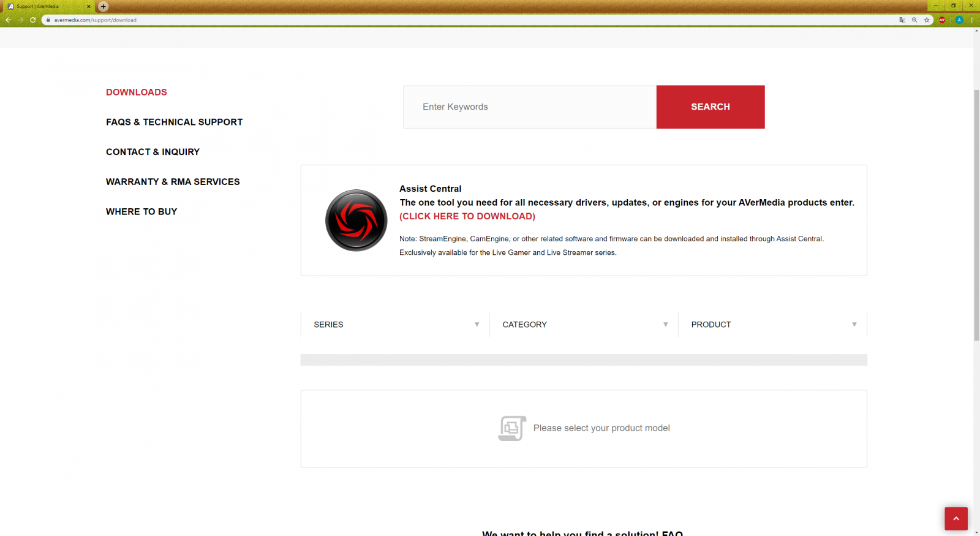Click the zoom magnifier icon in address bar
Viewport: 980px width, 536px height.
point(914,20)
